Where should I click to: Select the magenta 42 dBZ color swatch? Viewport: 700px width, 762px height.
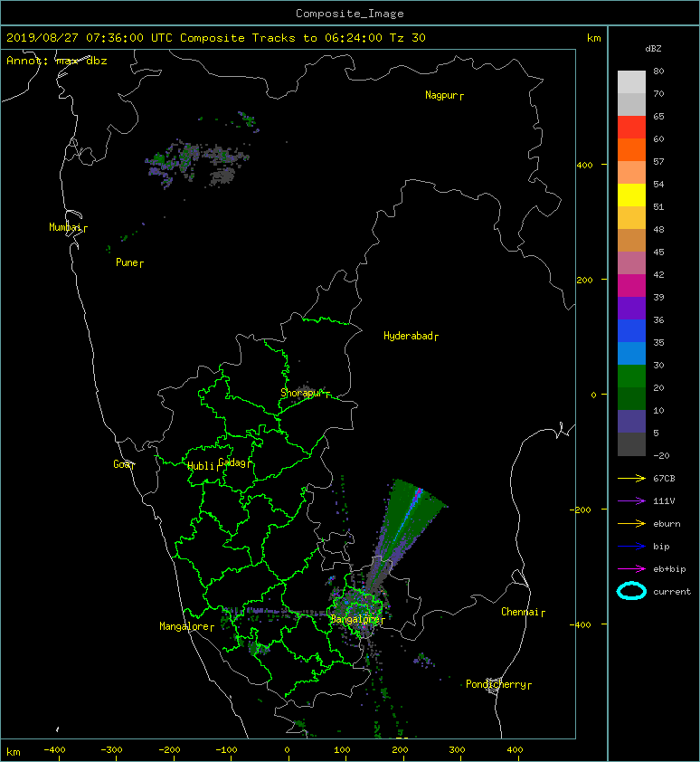tap(631, 285)
